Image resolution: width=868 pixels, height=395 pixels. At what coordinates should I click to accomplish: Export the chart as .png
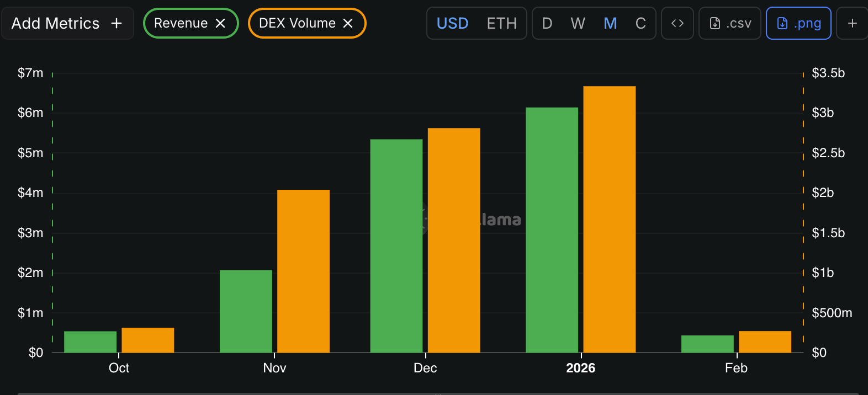pyautogui.click(x=798, y=23)
